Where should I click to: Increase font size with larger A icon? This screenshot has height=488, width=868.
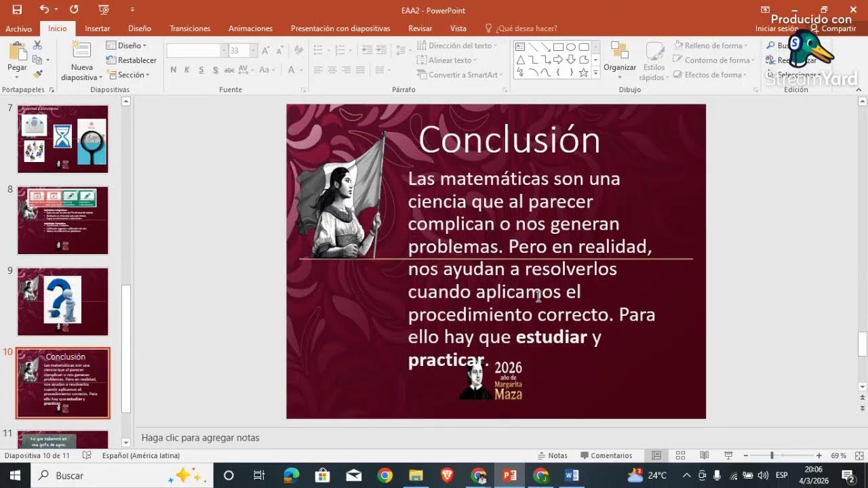pyautogui.click(x=266, y=51)
